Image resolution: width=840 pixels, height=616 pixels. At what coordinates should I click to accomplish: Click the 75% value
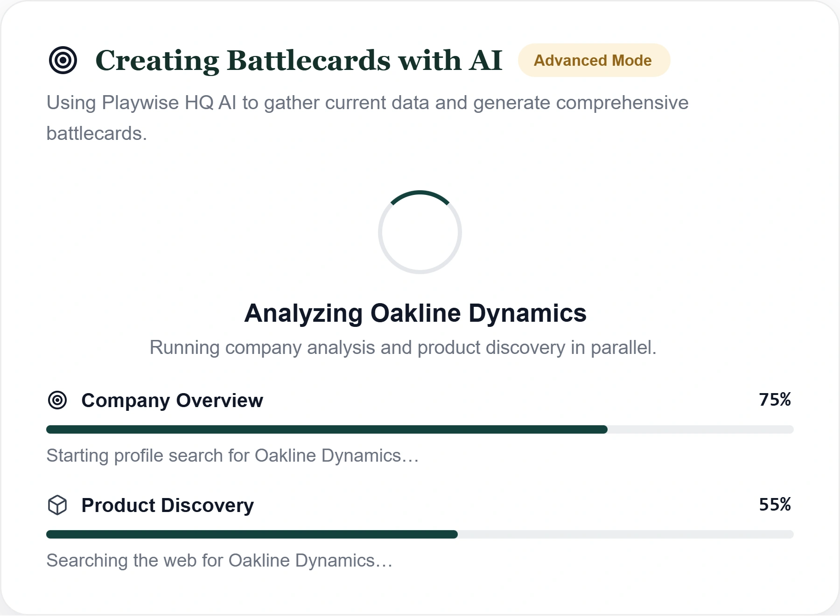coord(775,400)
